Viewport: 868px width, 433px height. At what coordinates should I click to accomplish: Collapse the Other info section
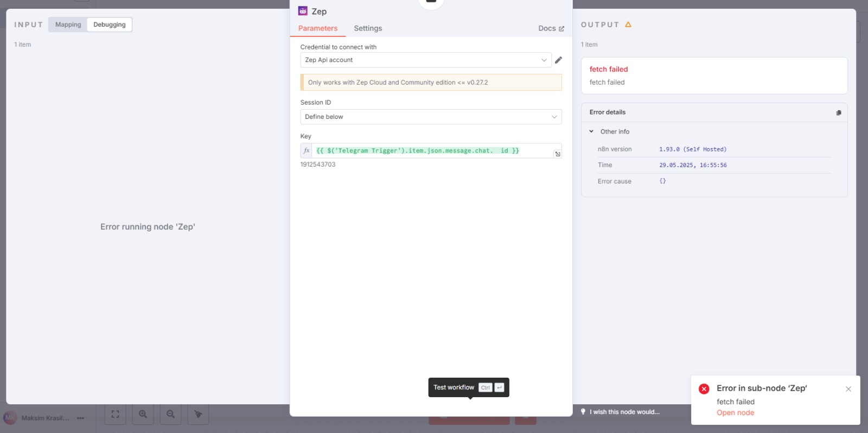pos(591,131)
